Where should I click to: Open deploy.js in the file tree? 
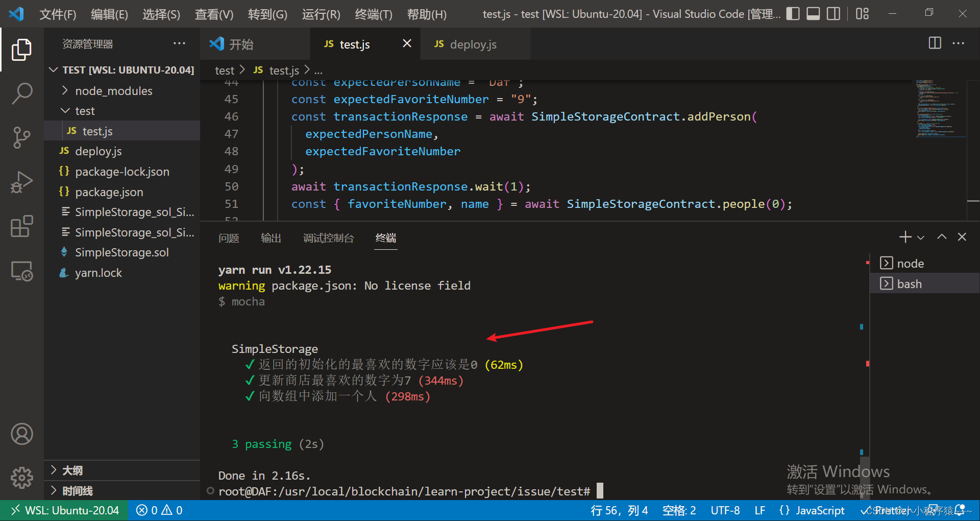[122, 151]
